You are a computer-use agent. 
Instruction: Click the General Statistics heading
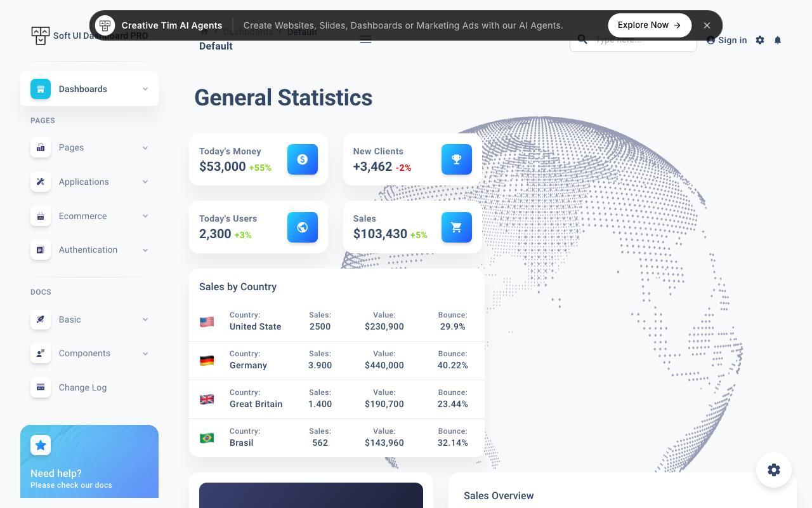click(284, 98)
